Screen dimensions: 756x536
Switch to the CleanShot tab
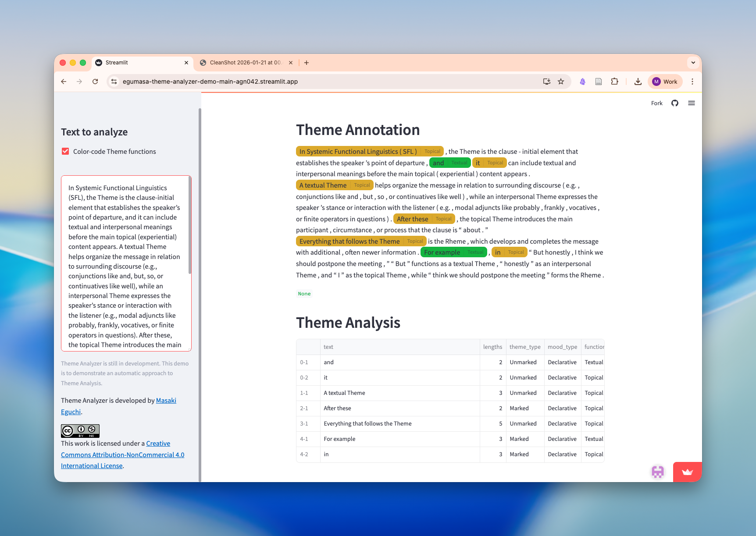245,63
